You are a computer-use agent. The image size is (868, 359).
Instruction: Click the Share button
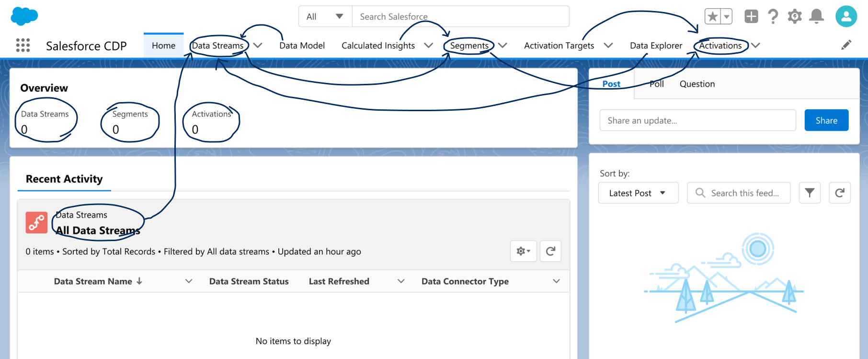tap(826, 120)
